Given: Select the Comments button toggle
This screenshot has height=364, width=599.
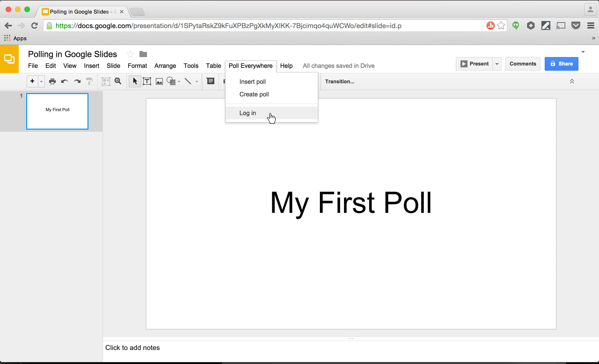Looking at the screenshot, I should (x=523, y=64).
